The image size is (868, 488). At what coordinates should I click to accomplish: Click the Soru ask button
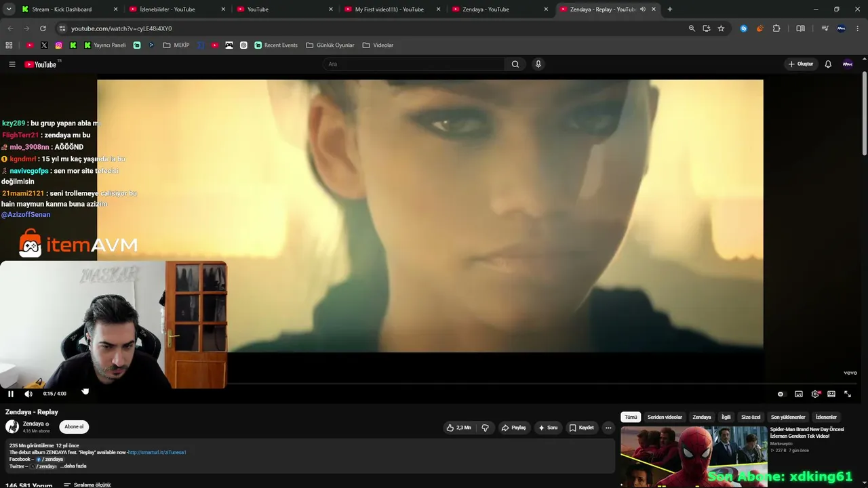coord(548,428)
